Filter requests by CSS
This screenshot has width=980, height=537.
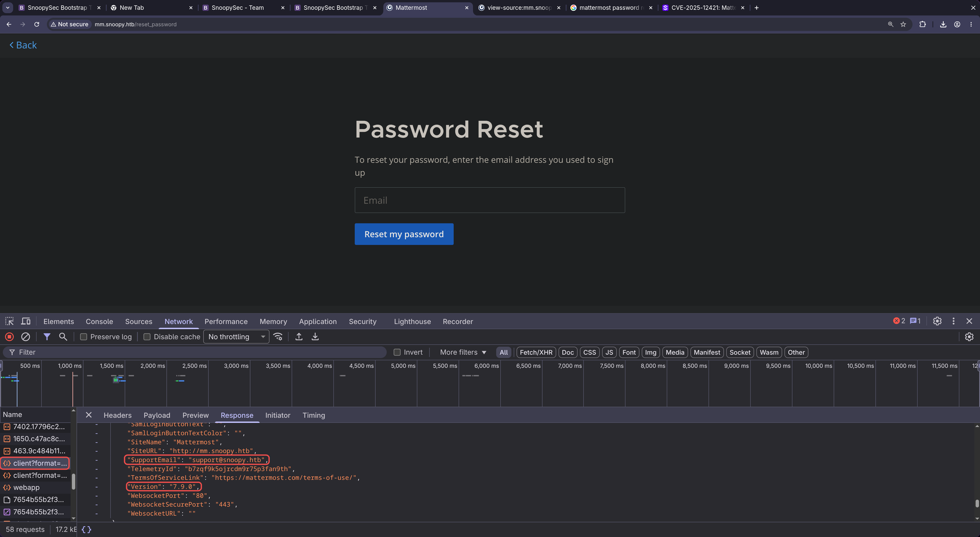point(590,352)
